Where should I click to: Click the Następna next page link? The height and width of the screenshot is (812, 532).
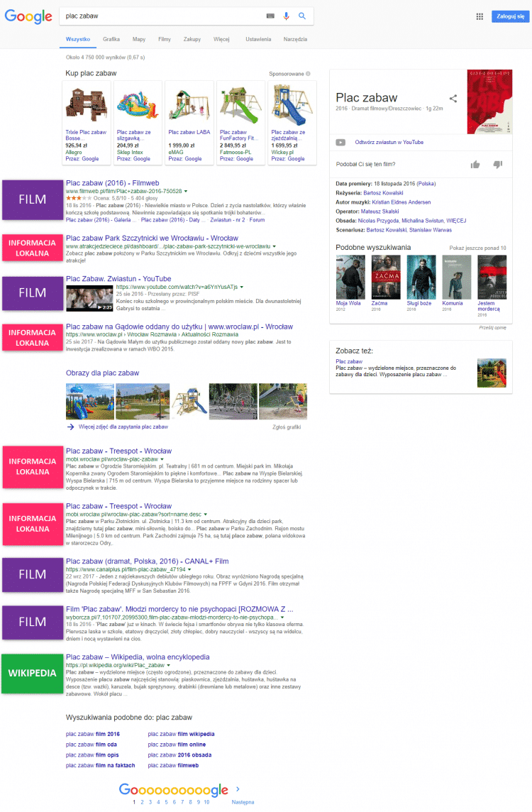coord(243,801)
